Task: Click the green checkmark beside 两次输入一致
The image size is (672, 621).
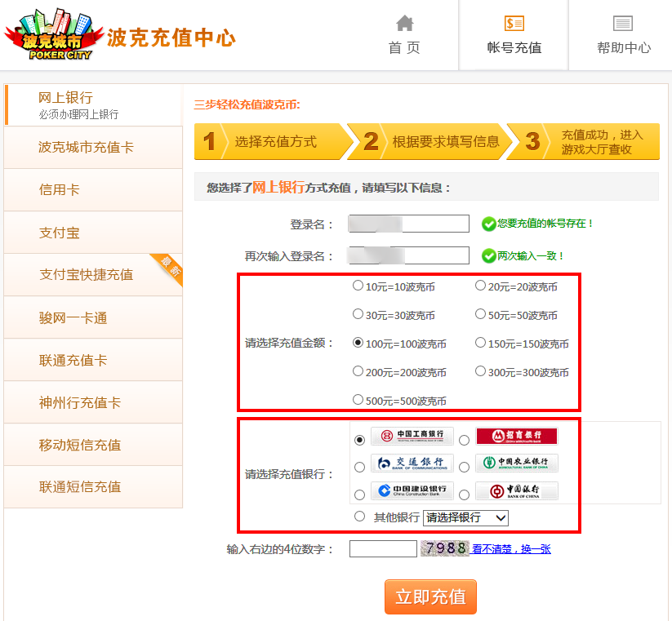Action: point(488,256)
